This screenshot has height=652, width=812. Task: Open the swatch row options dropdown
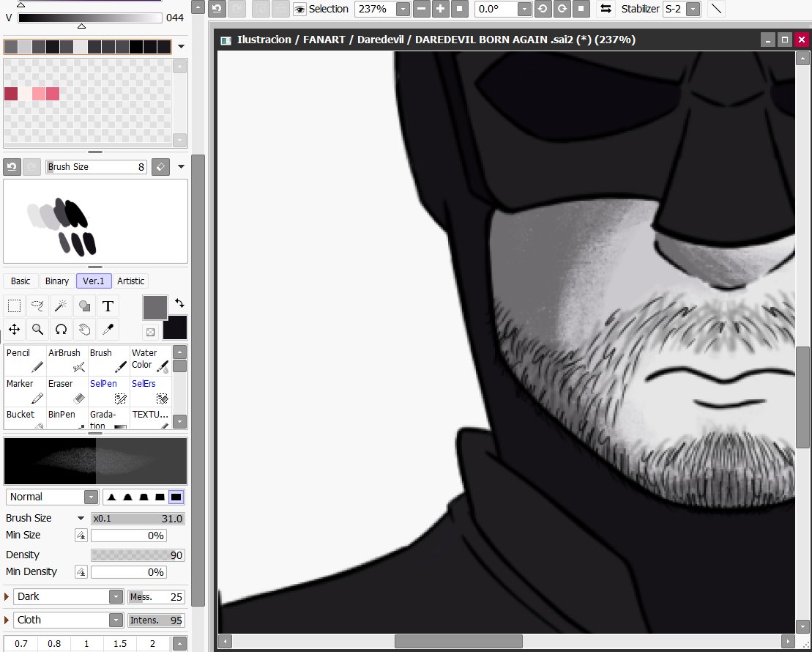182,47
